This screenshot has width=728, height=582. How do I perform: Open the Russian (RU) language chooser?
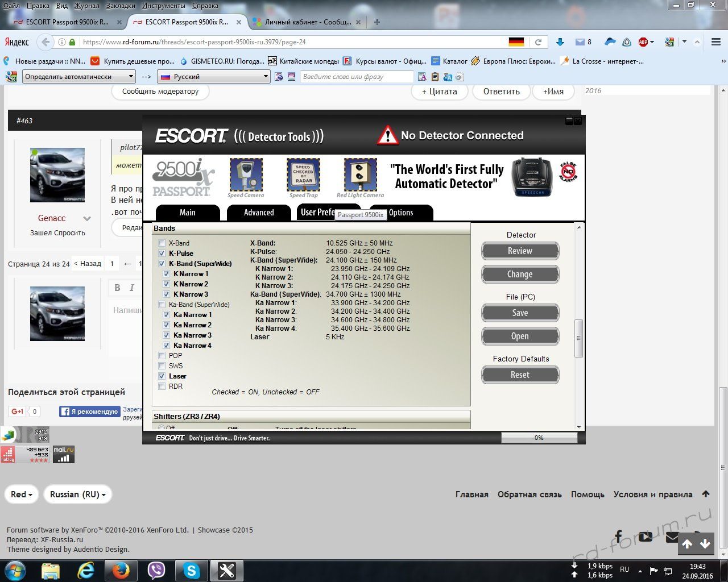click(78, 494)
